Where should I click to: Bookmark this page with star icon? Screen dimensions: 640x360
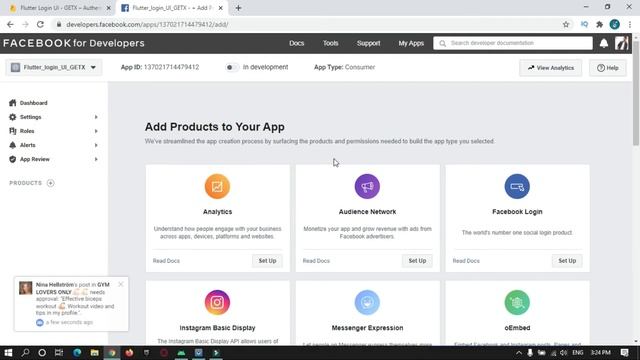(x=566, y=24)
